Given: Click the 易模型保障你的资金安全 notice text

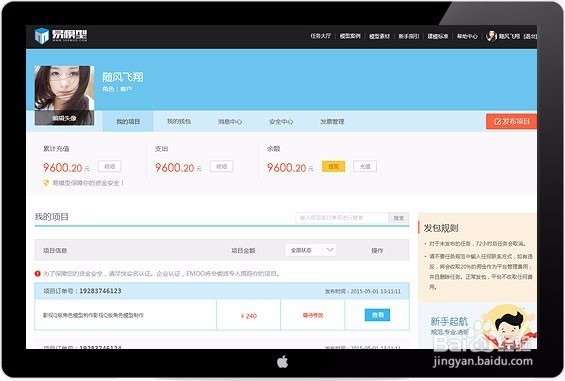Looking at the screenshot, I should coord(88,183).
